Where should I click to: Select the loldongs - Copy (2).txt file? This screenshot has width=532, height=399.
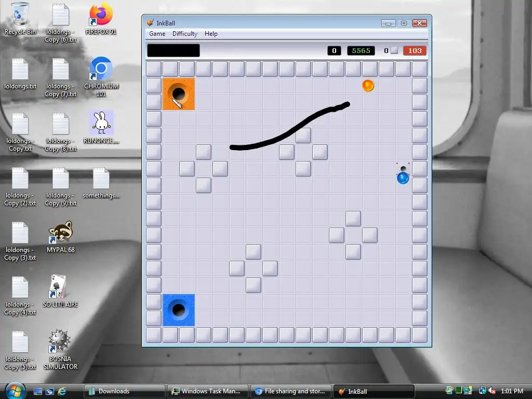click(20, 187)
